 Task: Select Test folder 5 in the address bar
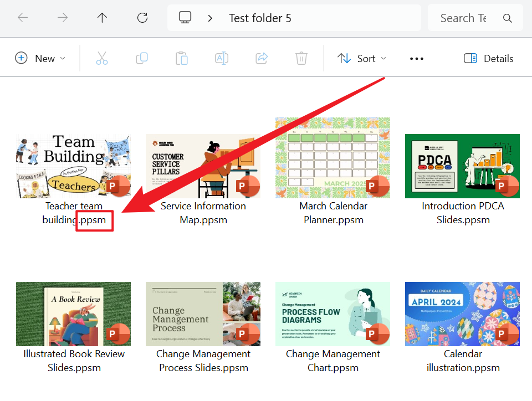click(260, 18)
